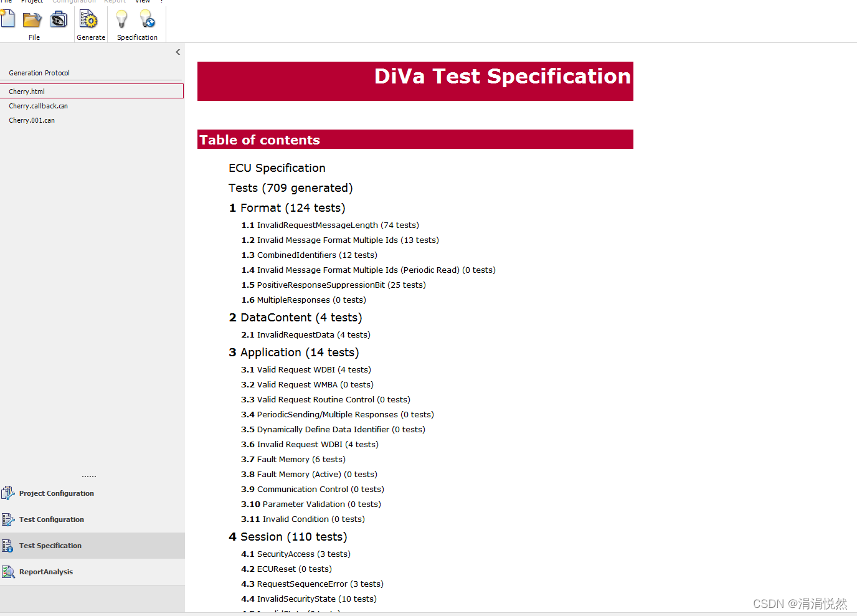Open 4.3 RequestSequenceError entry
The image size is (857, 616).
(x=313, y=584)
